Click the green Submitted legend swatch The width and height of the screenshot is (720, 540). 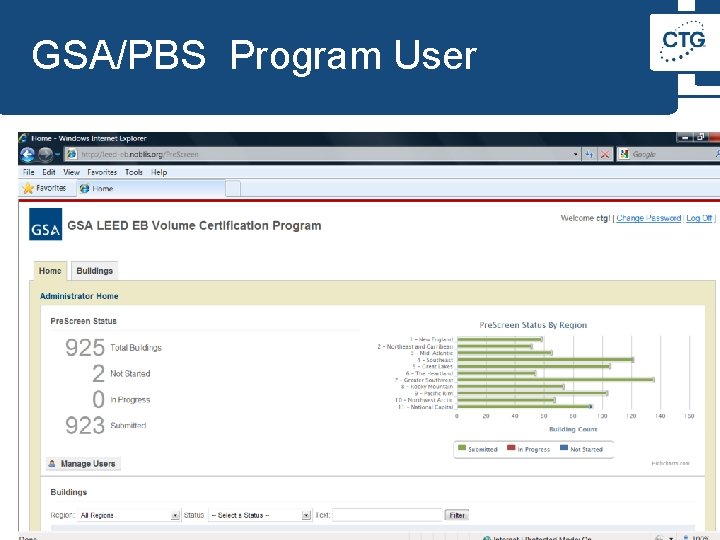click(x=462, y=448)
